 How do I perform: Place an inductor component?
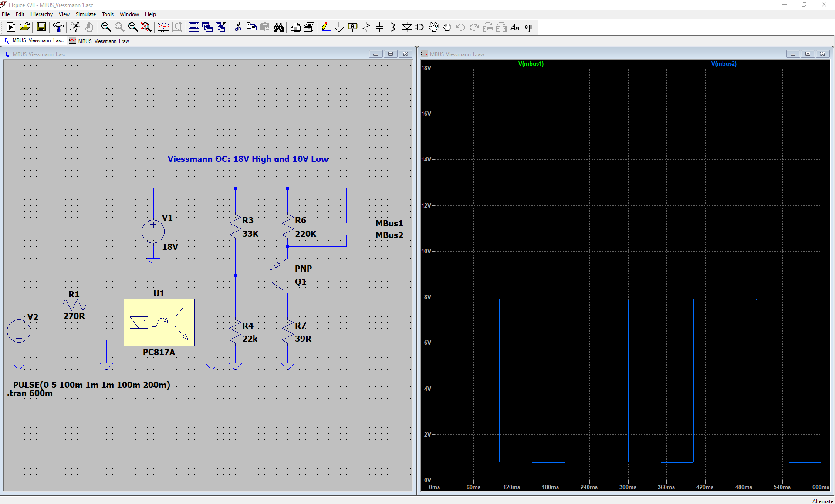(393, 27)
